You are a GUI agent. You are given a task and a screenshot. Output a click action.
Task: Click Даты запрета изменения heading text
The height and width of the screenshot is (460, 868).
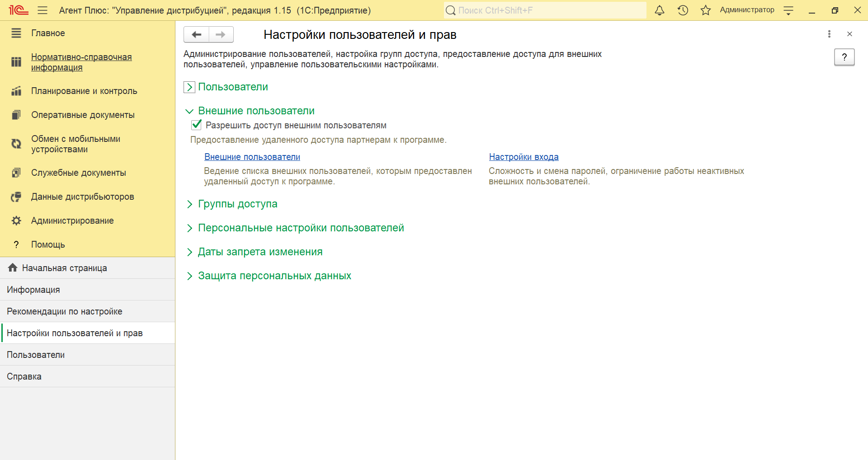[260, 252]
